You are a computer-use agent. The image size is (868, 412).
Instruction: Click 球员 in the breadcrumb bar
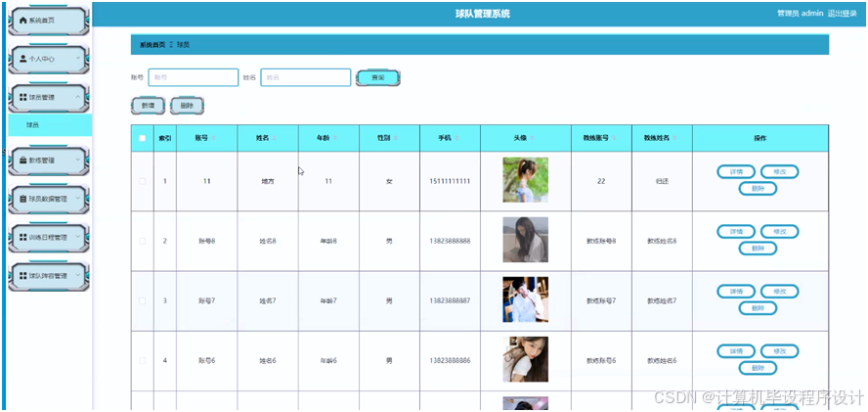point(183,45)
